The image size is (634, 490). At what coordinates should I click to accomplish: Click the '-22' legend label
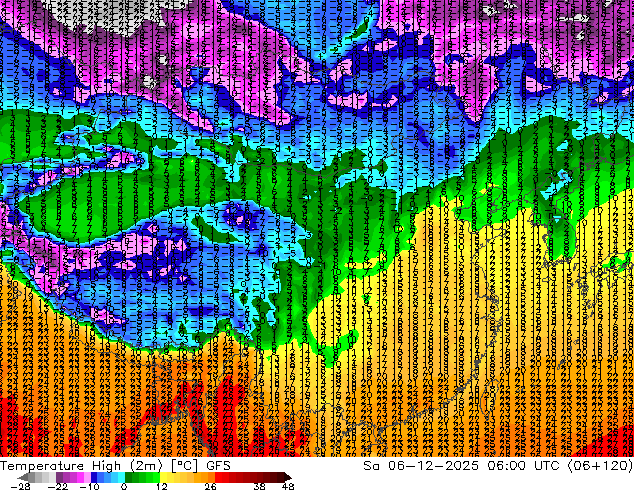[58, 486]
